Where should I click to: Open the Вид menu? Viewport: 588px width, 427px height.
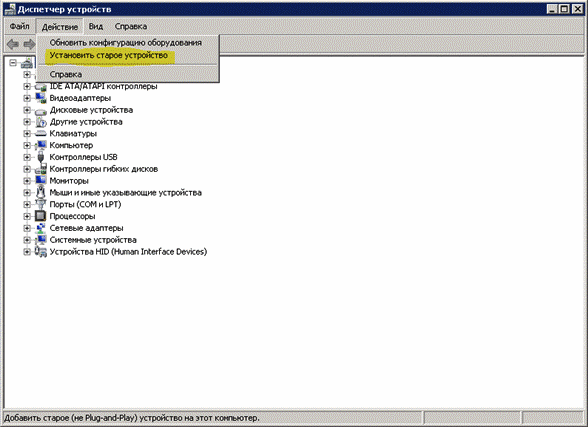click(x=96, y=27)
